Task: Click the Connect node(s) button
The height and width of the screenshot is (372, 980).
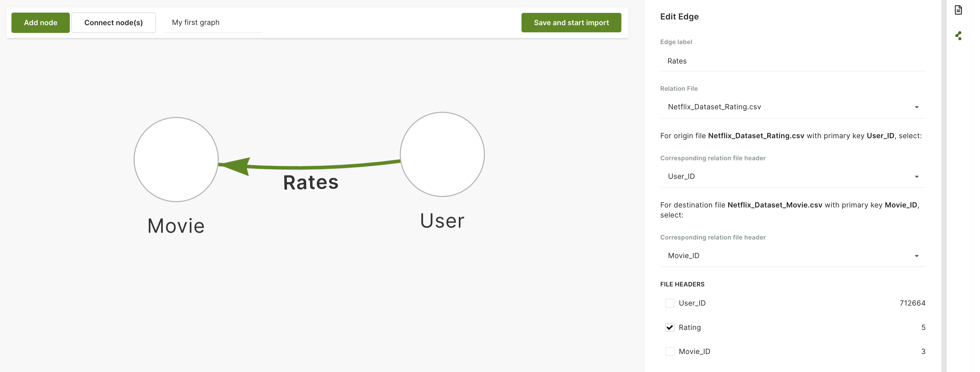Action: pyautogui.click(x=113, y=22)
